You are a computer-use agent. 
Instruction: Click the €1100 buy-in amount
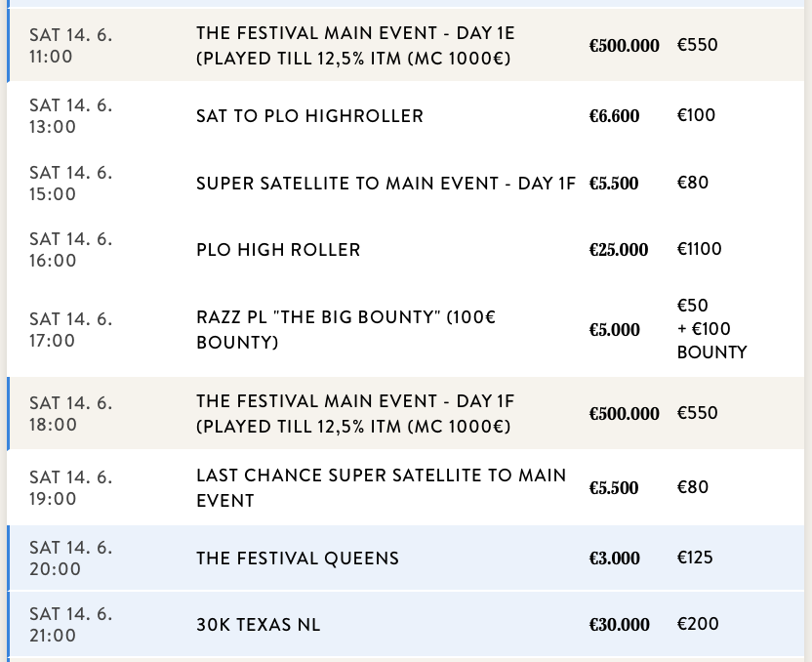(699, 249)
